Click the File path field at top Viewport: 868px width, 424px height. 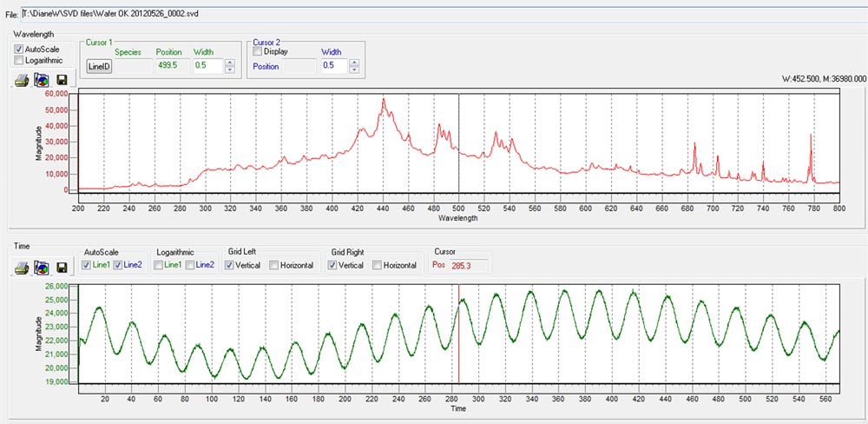tap(443, 14)
